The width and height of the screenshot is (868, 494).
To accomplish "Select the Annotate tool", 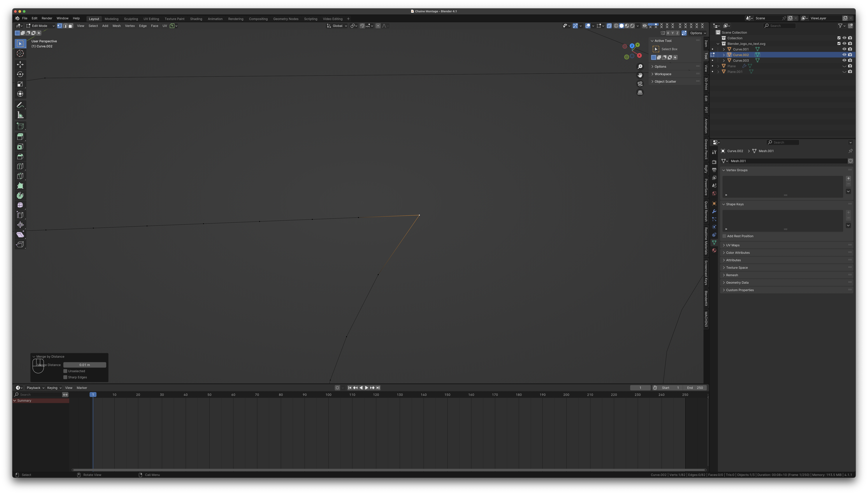I will tap(20, 105).
